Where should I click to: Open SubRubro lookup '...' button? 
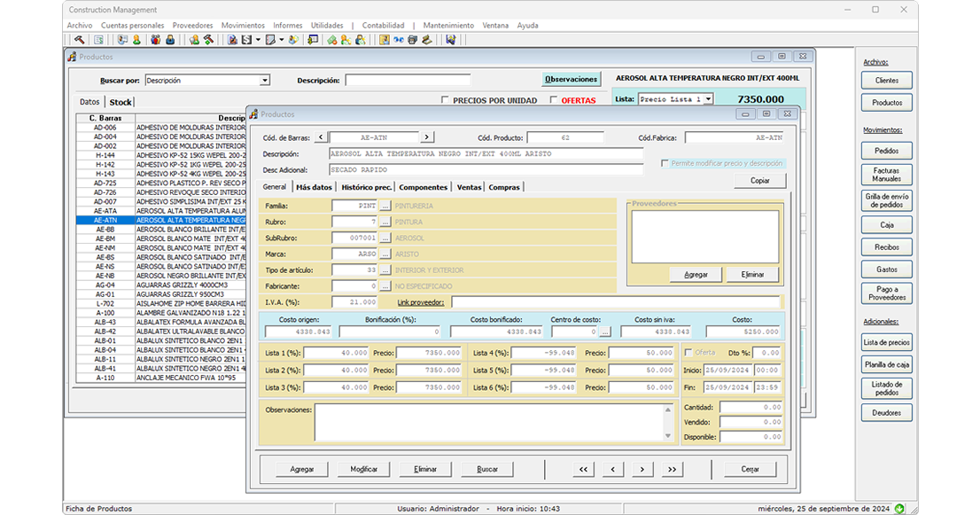click(385, 238)
